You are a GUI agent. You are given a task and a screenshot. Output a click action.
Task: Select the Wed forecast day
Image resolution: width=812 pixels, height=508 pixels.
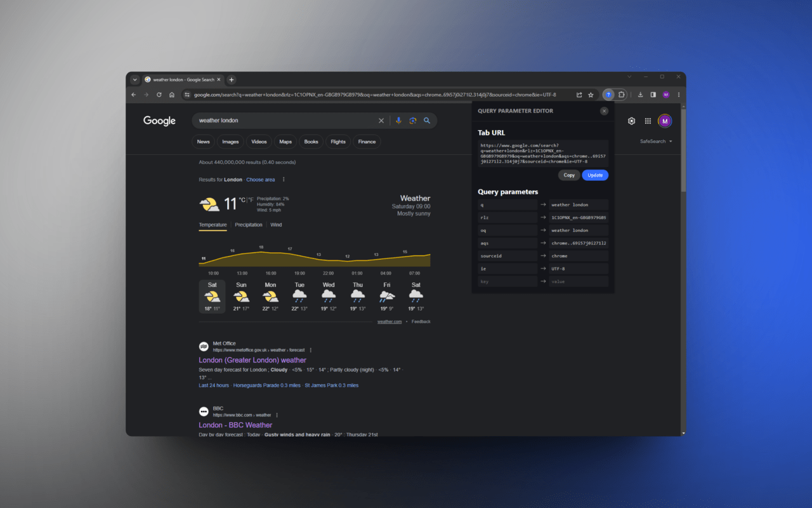tap(329, 297)
